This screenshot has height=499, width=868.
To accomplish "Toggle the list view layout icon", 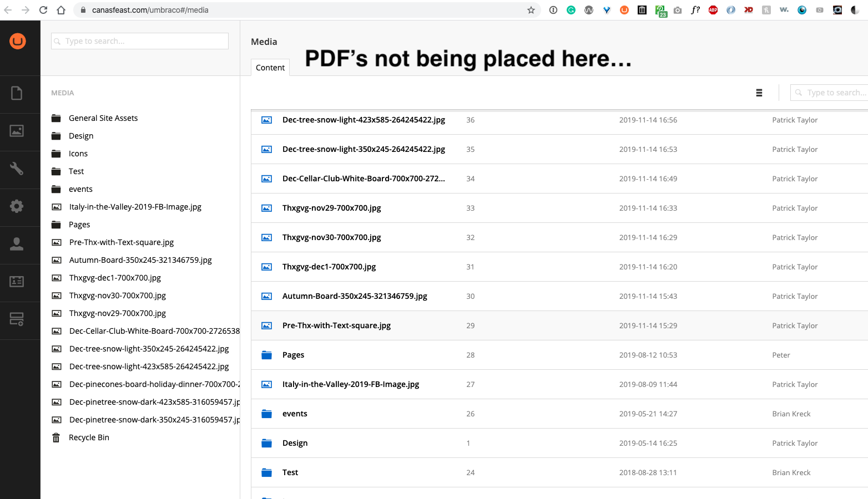I will (759, 93).
